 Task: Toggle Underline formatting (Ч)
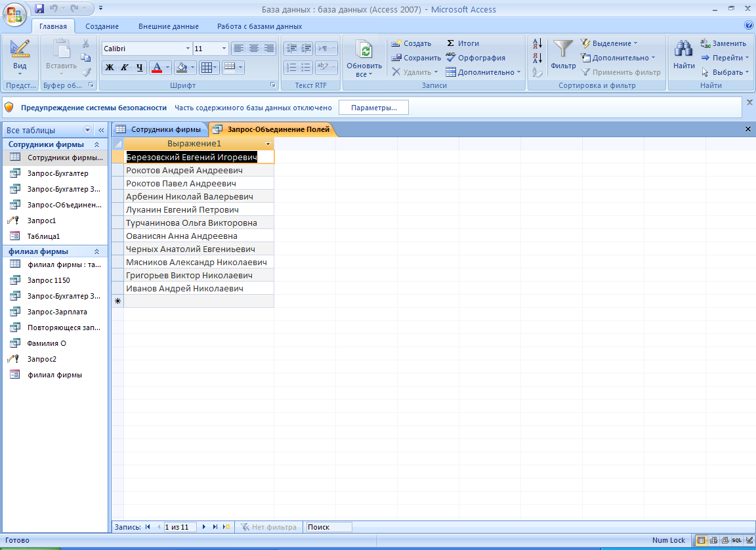coord(139,68)
